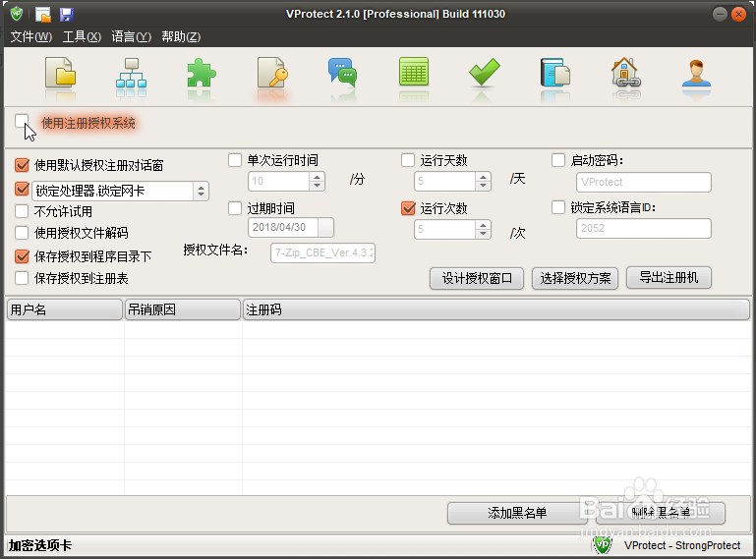Toggle 使用默认授权注册对话窗 checkbox

(22, 165)
